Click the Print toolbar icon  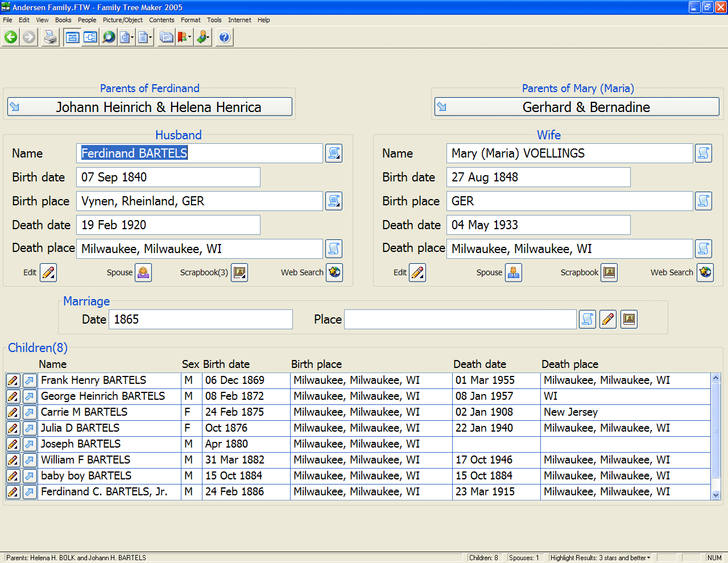pyautogui.click(x=51, y=38)
